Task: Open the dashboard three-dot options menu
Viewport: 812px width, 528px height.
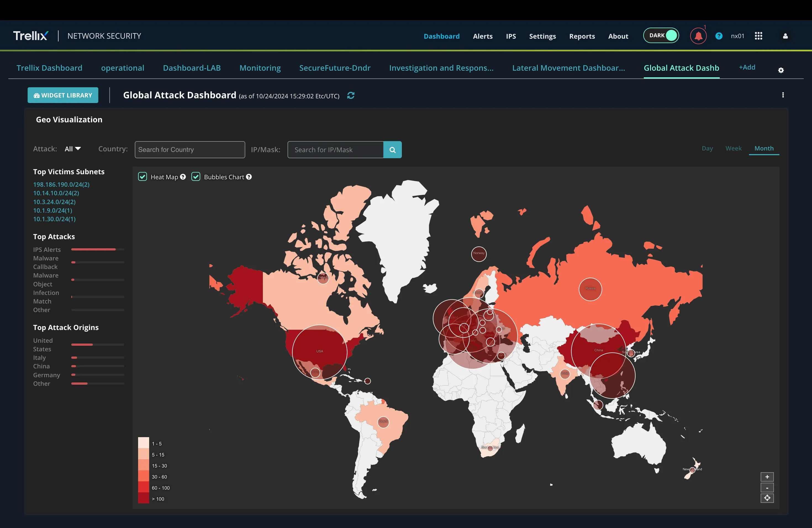Action: tap(783, 95)
